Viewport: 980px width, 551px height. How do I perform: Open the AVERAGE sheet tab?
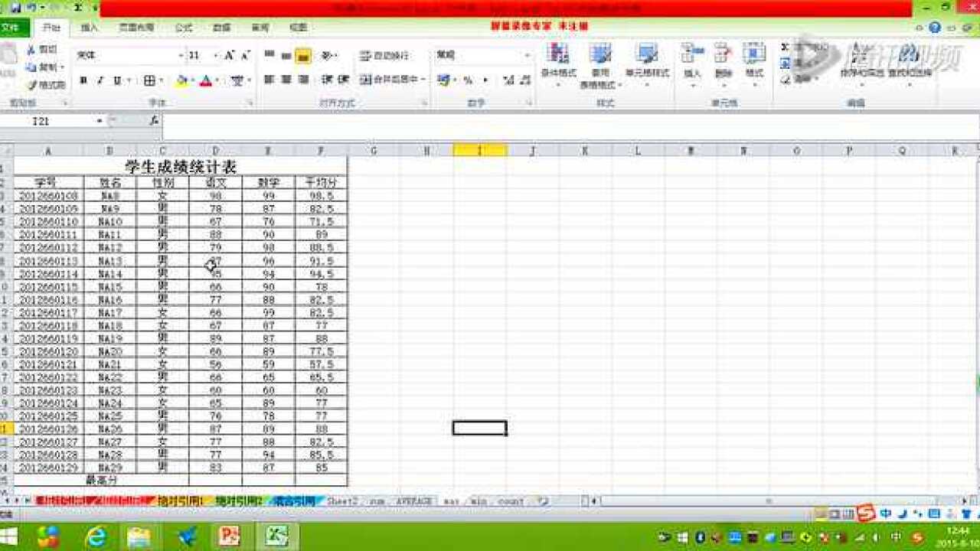413,501
